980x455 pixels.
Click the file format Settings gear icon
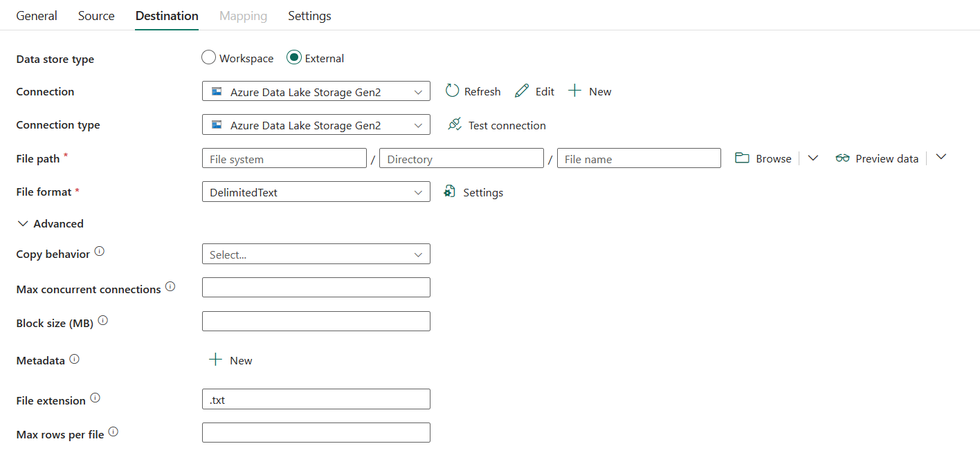pyautogui.click(x=450, y=192)
